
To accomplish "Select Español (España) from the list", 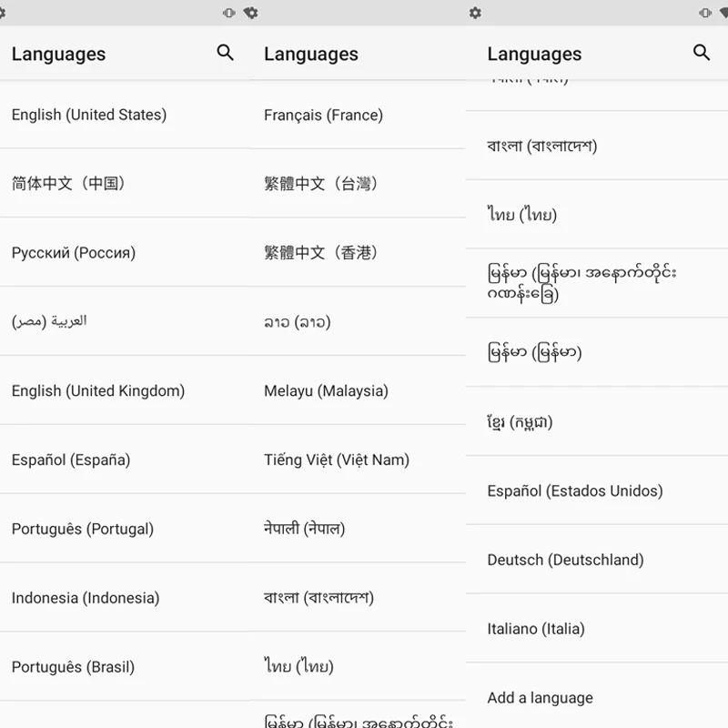I will pyautogui.click(x=126, y=460).
